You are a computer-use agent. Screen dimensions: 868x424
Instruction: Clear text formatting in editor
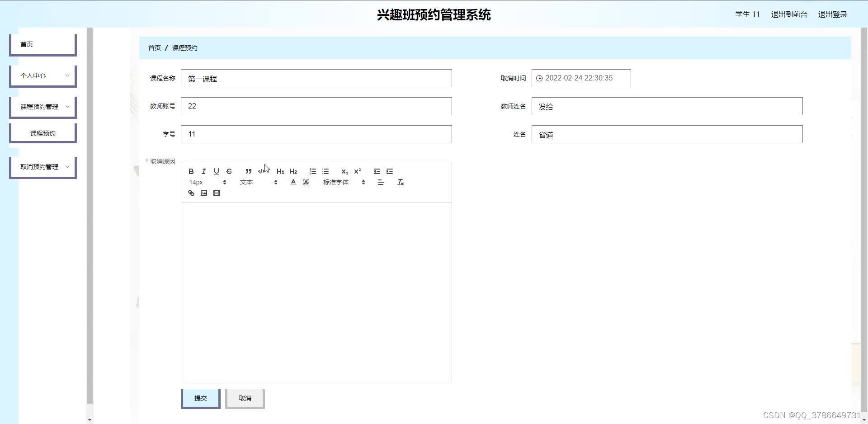coord(401,182)
